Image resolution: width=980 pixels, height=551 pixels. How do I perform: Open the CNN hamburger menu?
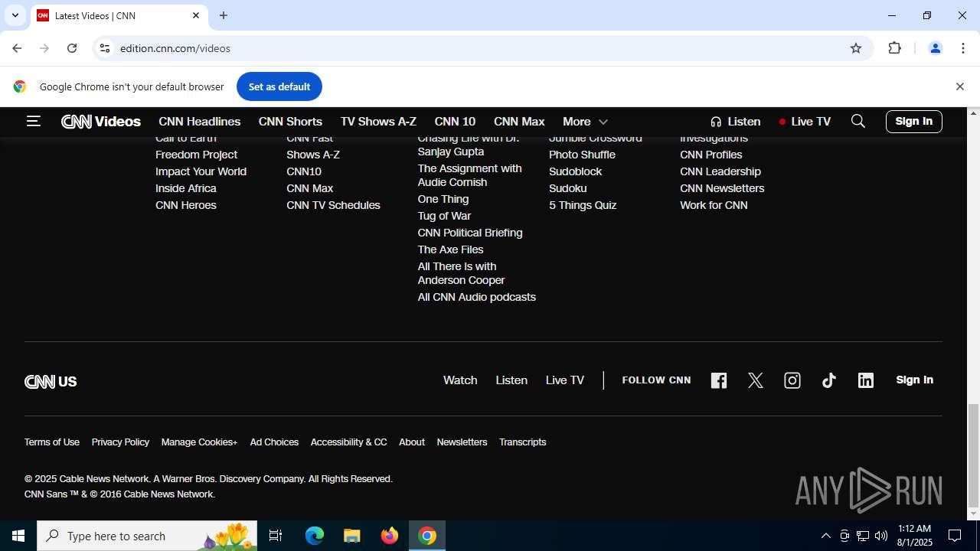[x=33, y=121]
